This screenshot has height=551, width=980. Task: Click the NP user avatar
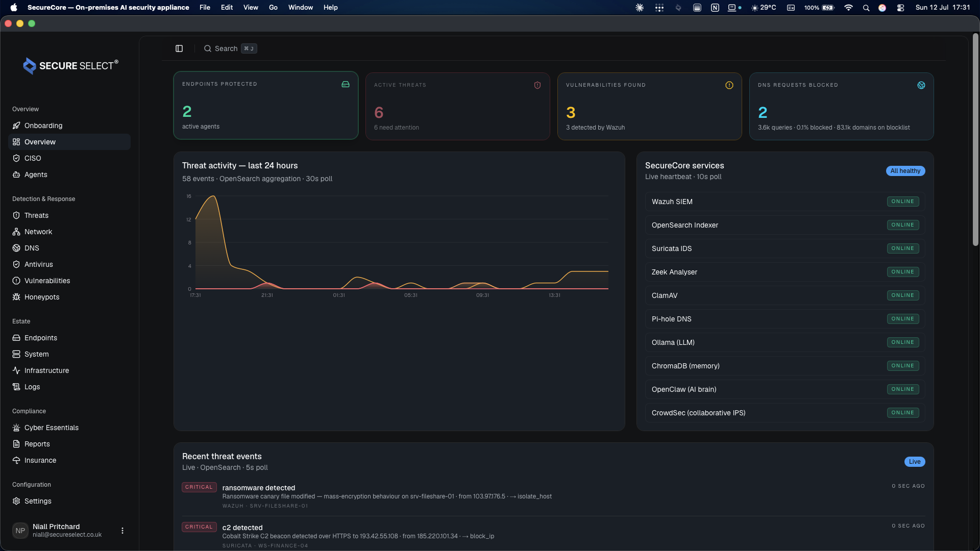coord(20,531)
